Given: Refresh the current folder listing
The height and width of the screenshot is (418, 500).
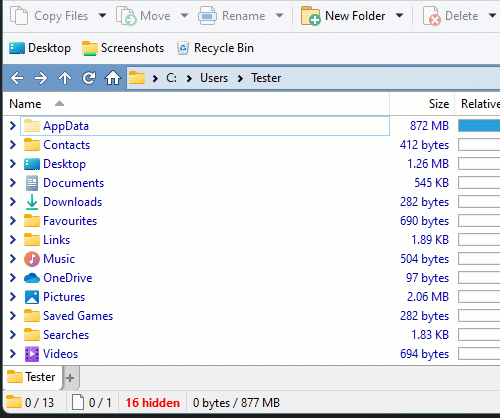Looking at the screenshot, I should 89,78.
